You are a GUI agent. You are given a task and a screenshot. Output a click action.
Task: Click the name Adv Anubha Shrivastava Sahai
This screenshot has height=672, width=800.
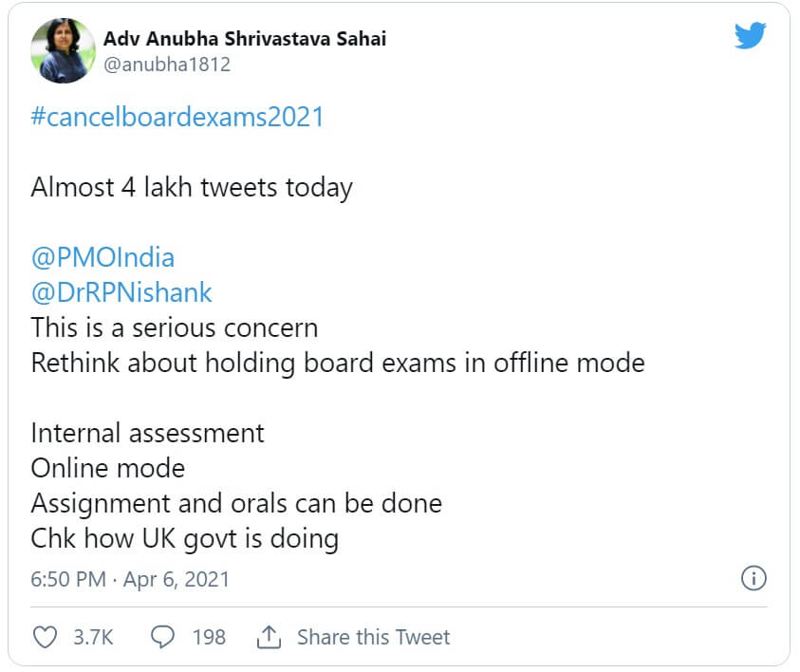244,39
